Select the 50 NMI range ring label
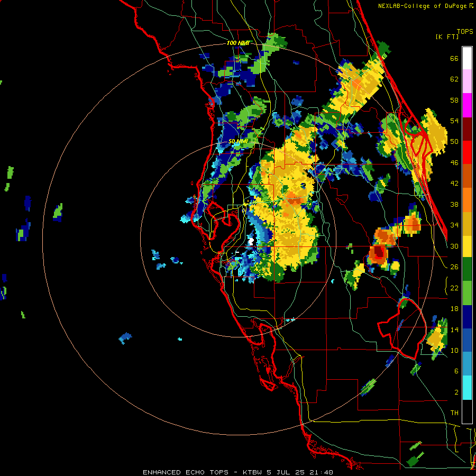This screenshot has height=476, width=476. (238, 141)
